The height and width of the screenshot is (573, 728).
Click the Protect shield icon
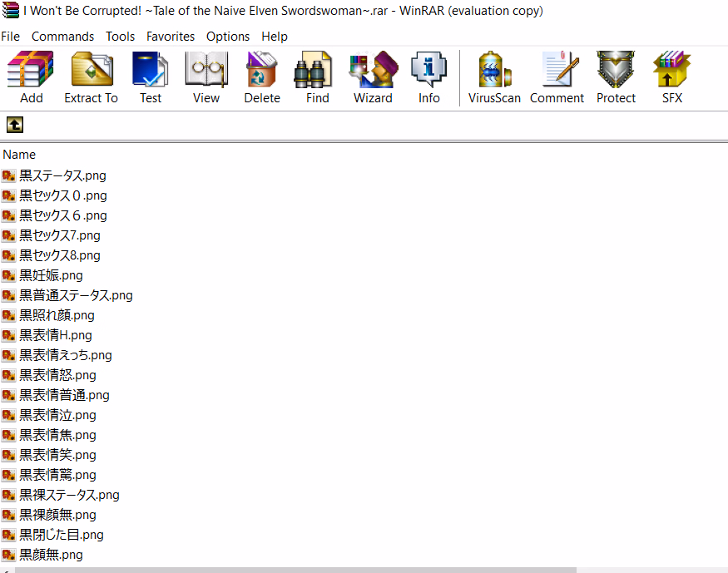click(616, 70)
